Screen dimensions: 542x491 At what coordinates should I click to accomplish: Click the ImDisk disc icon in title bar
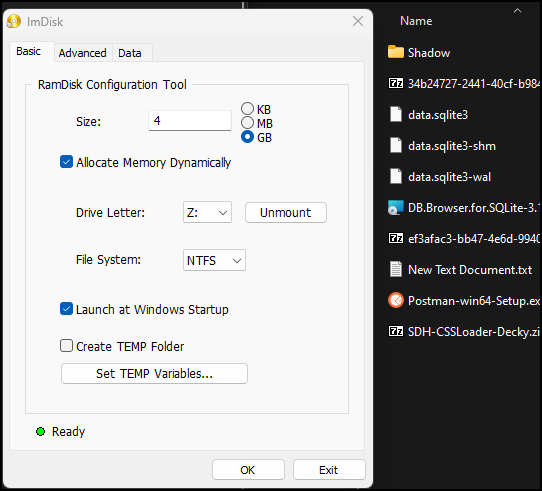[14, 21]
